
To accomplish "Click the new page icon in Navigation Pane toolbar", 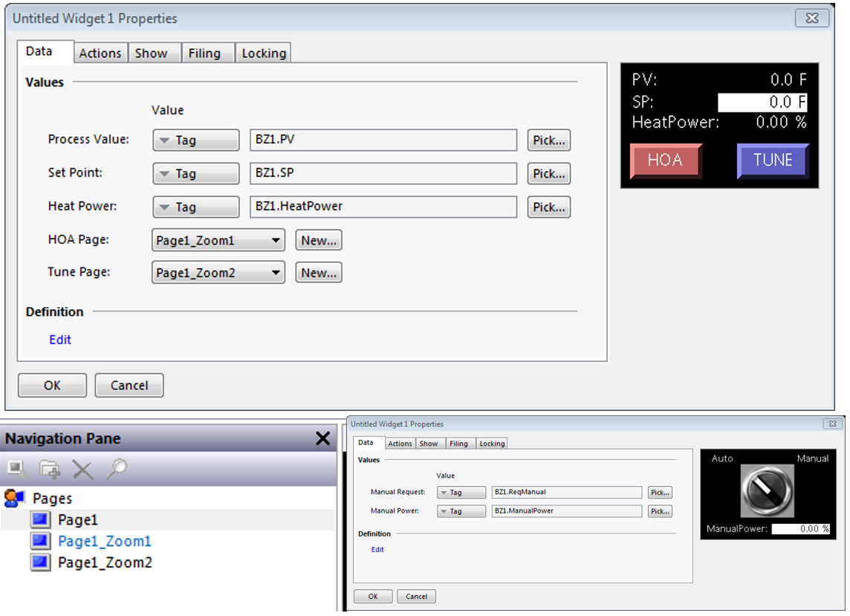I will click(17, 470).
